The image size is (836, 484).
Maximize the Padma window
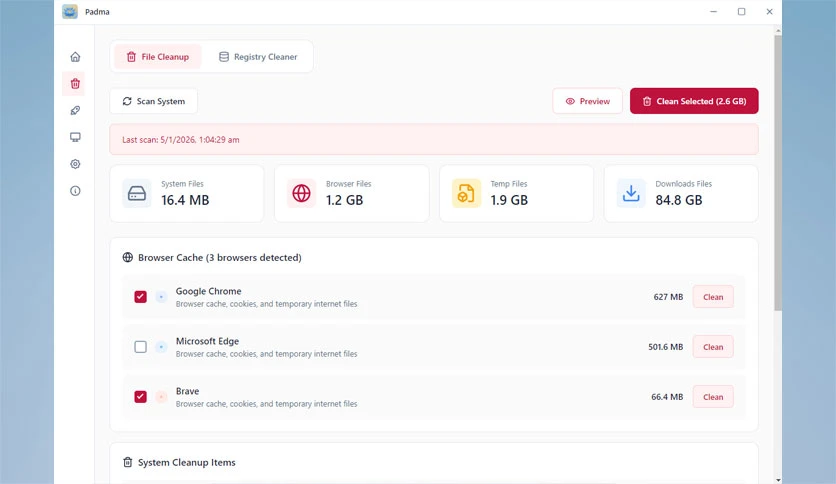[741, 12]
